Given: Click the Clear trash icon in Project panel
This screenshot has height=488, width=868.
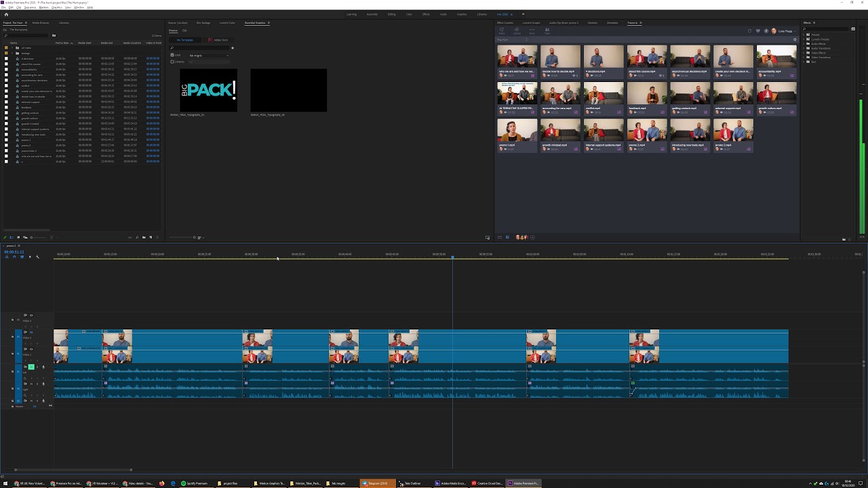Looking at the screenshot, I should 157,237.
